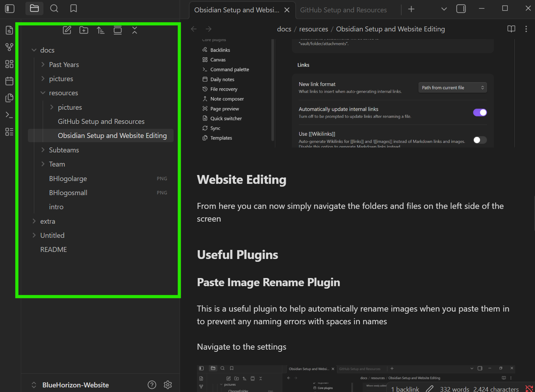Image resolution: width=535 pixels, height=392 pixels.
Task: Collapse the docs folder
Action: click(34, 50)
